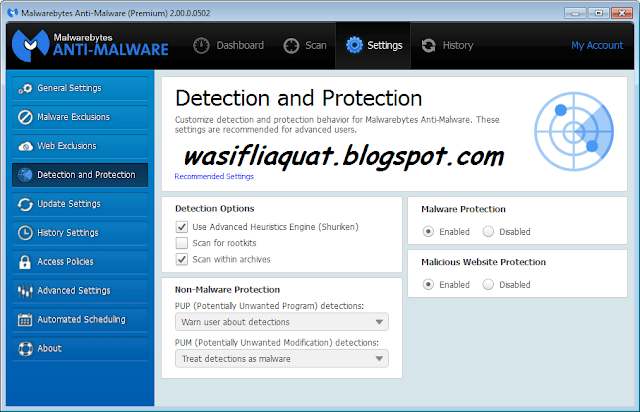
Task: Click the Non-Malware Protection heading
Action: 227,290
